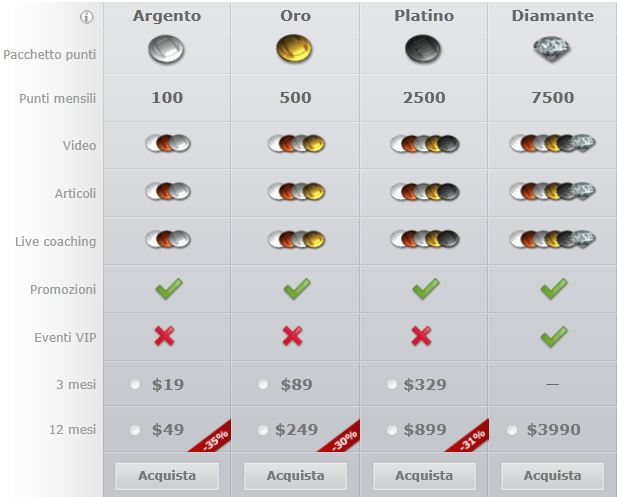Click Acquista button under Diamante
The width and height of the screenshot is (617, 497).
click(x=552, y=476)
